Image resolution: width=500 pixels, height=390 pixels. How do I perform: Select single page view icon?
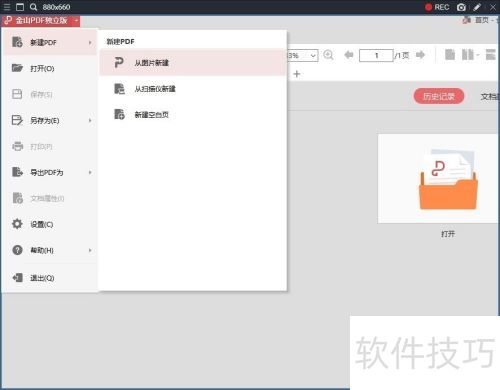tap(450, 55)
